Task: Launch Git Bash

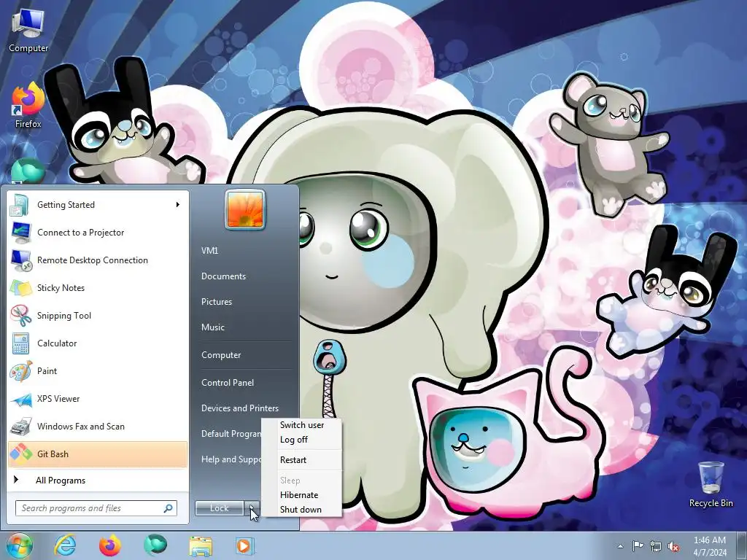Action: click(x=98, y=454)
